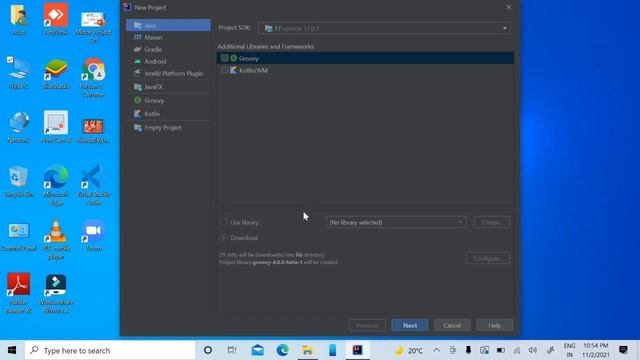The image size is (640, 360).
Task: Select the Wondershare Filmora X desktop icon
Action: click(56, 293)
